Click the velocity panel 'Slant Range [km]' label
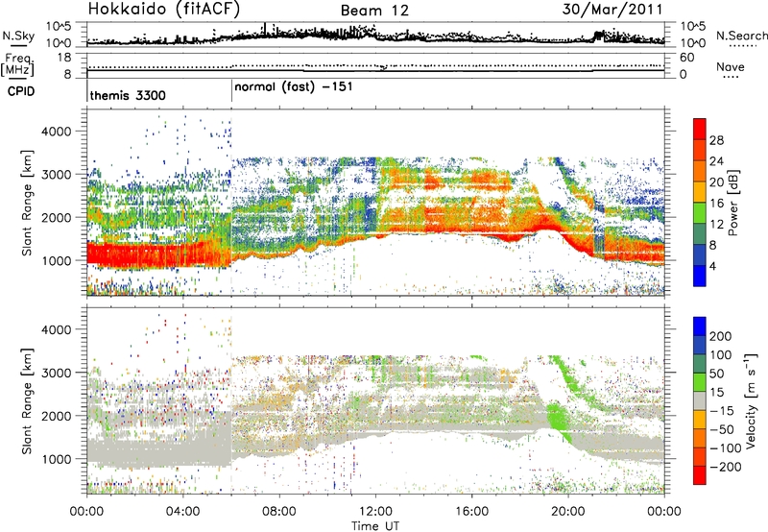The image size is (768, 532). pos(27,400)
